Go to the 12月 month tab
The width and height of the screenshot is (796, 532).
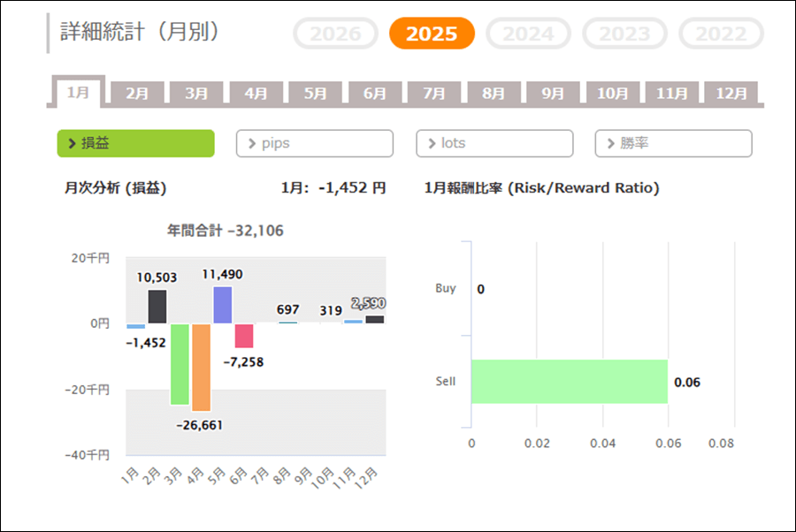pos(731,93)
